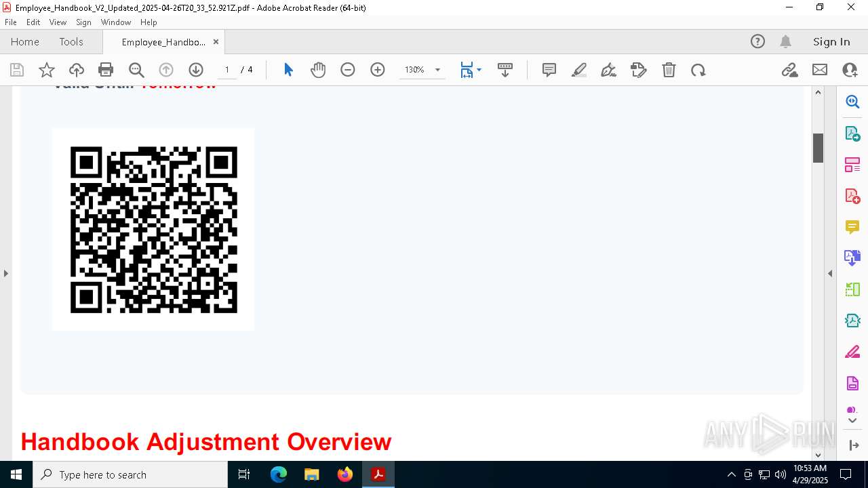Image resolution: width=868 pixels, height=488 pixels.
Task: Switch to the Home tab
Action: (25, 41)
